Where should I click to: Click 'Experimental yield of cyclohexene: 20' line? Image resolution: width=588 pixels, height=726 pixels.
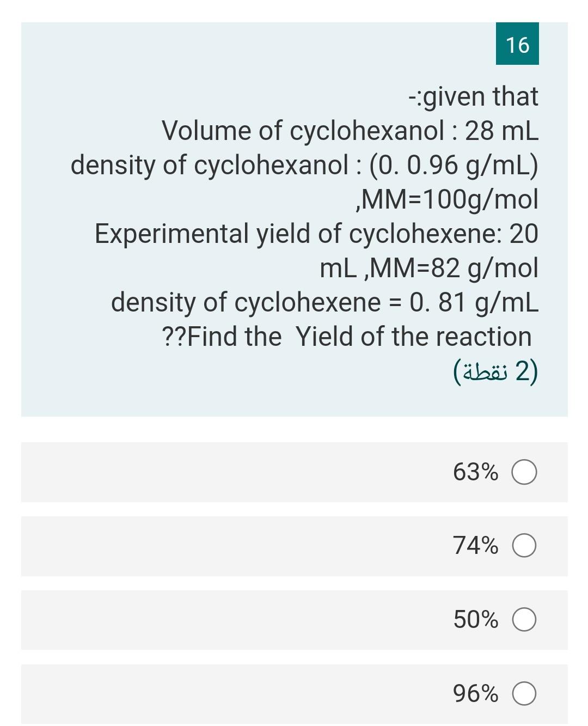pos(316,234)
